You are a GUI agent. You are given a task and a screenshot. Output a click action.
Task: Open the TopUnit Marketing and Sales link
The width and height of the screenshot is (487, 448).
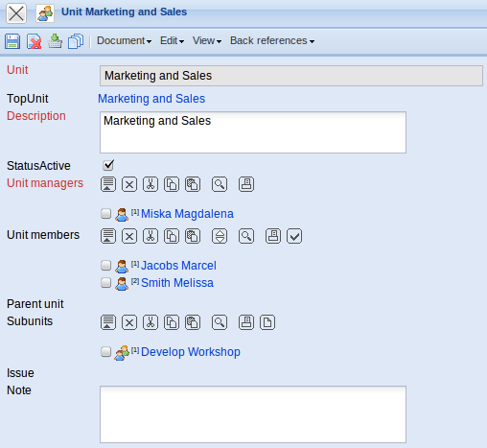pos(151,99)
